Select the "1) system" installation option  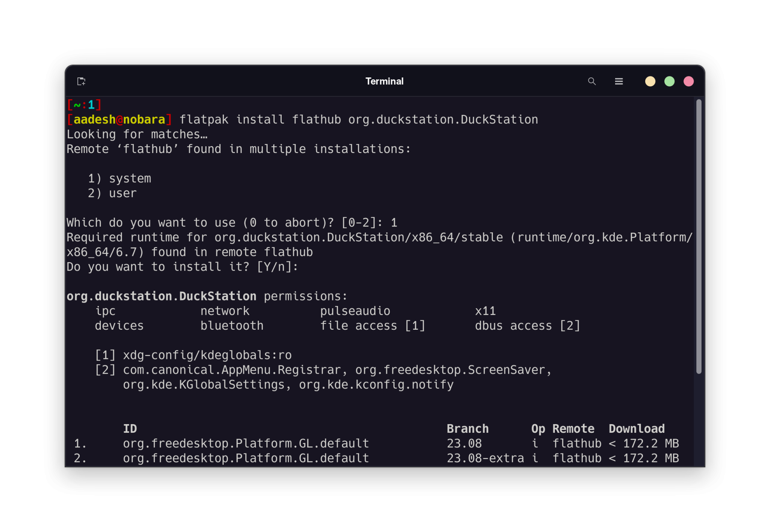119,178
